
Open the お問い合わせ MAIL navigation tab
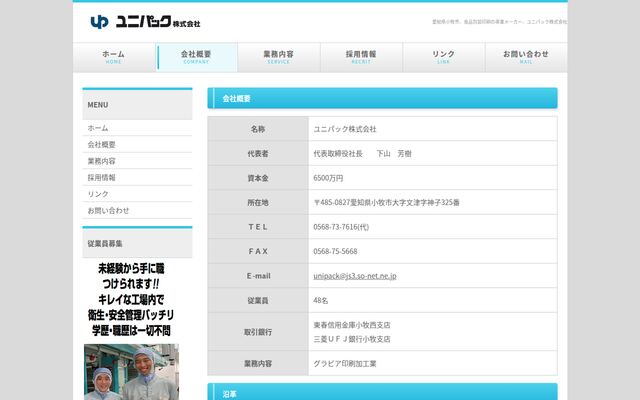(526, 57)
